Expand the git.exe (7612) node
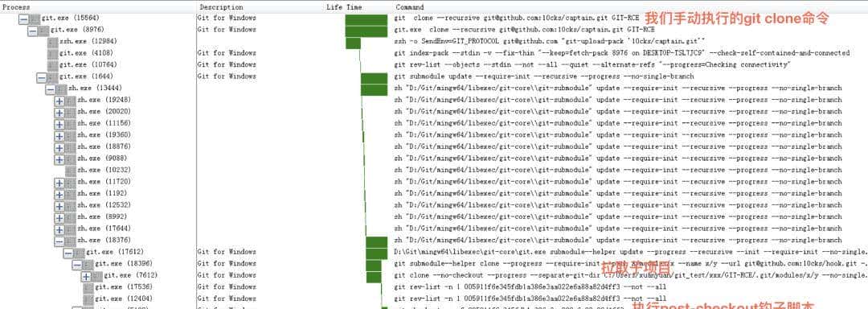 point(86,276)
